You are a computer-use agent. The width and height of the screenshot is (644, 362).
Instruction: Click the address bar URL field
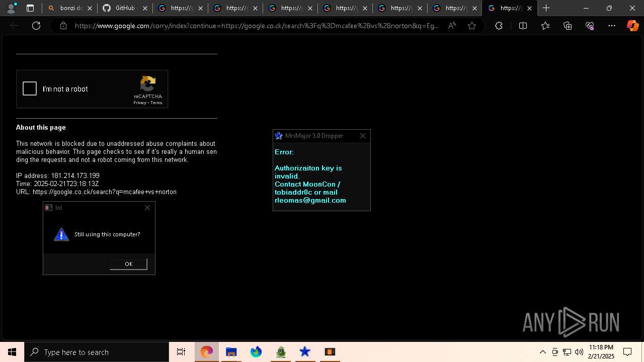tap(257, 26)
